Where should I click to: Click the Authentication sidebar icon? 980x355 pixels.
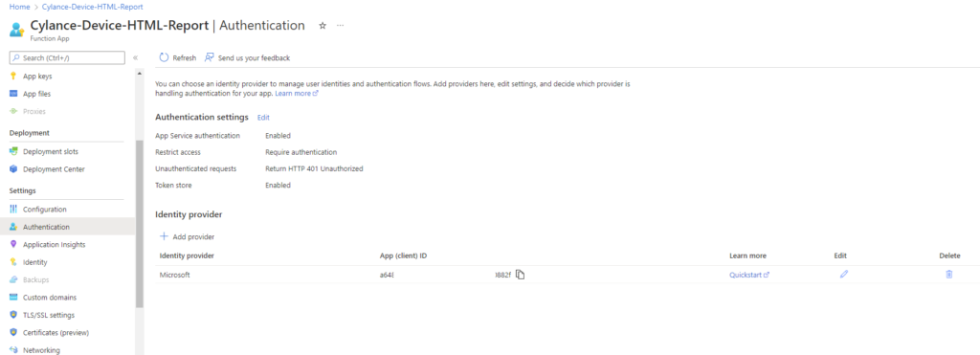pos(13,227)
